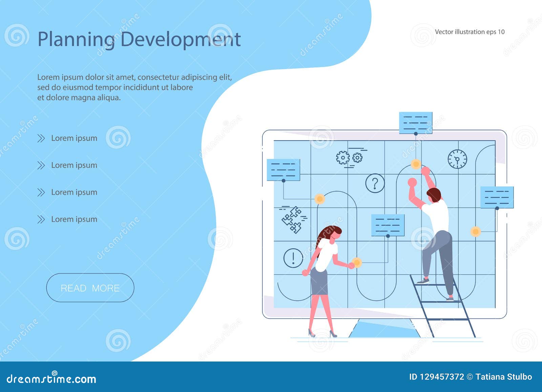542x392 pixels.
Task: Click the READ MORE button
Action: point(90,288)
